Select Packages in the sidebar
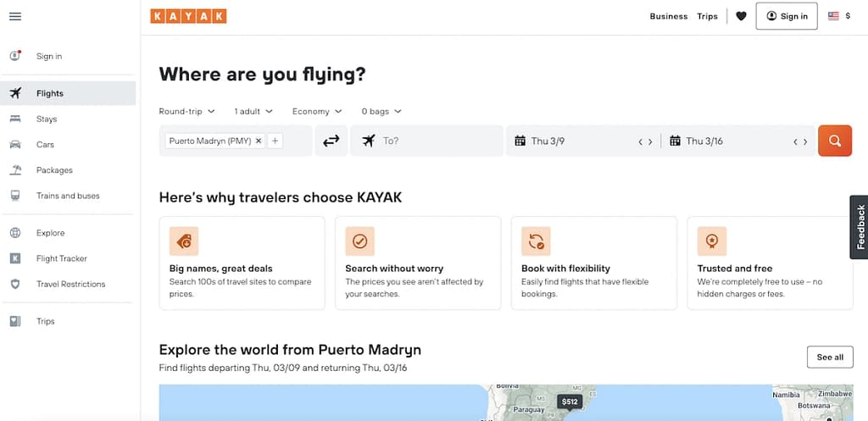Image resolution: width=868 pixels, height=421 pixels. 68,169
